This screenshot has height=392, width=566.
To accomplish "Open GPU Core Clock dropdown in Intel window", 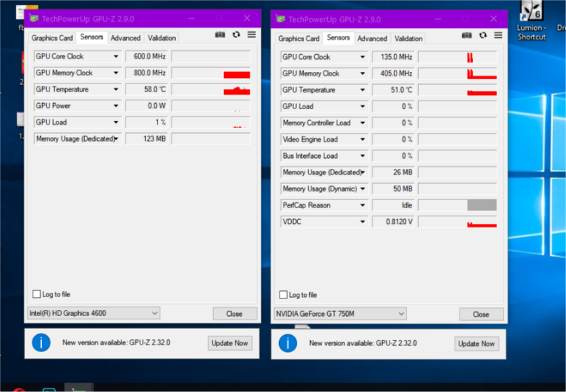I will tap(116, 56).
